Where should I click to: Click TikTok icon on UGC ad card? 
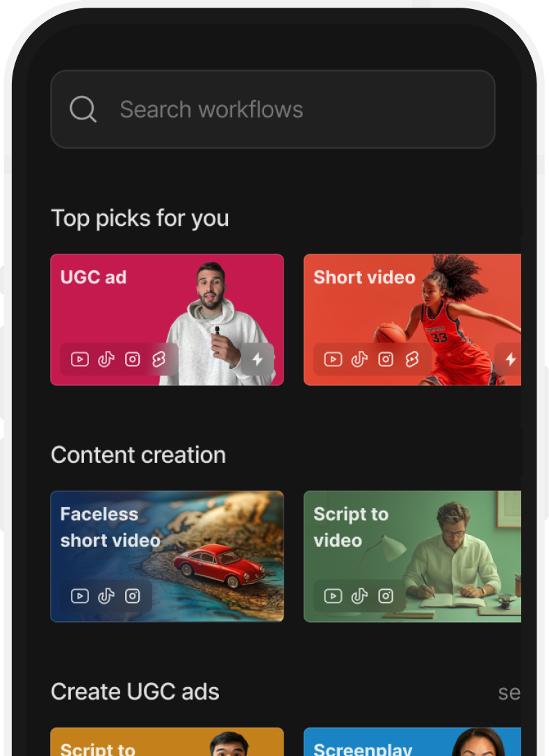(x=106, y=359)
